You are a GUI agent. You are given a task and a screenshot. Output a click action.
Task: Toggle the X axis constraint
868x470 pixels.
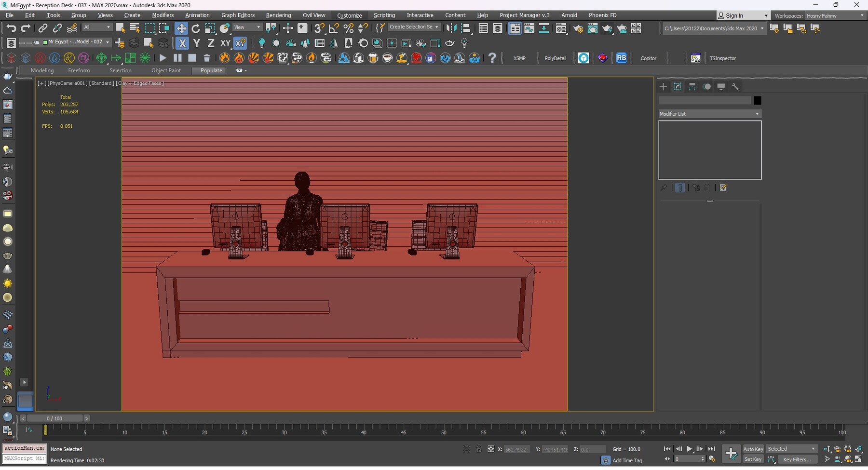point(182,43)
